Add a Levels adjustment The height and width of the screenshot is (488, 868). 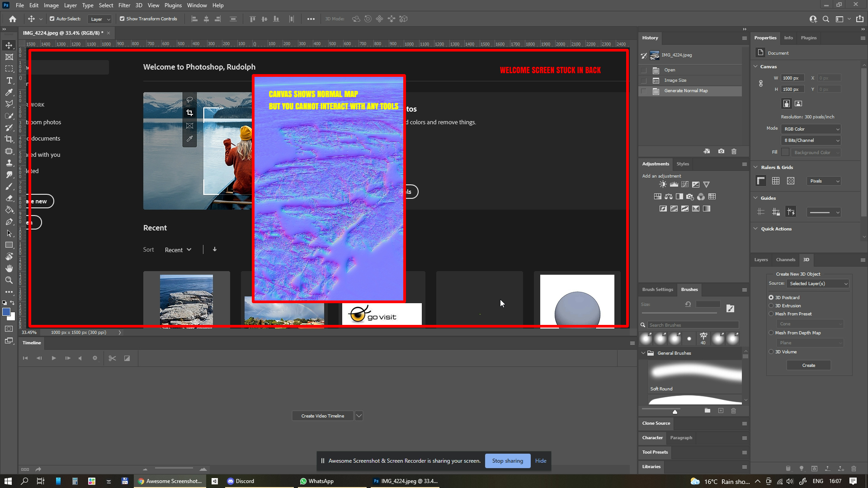point(674,184)
